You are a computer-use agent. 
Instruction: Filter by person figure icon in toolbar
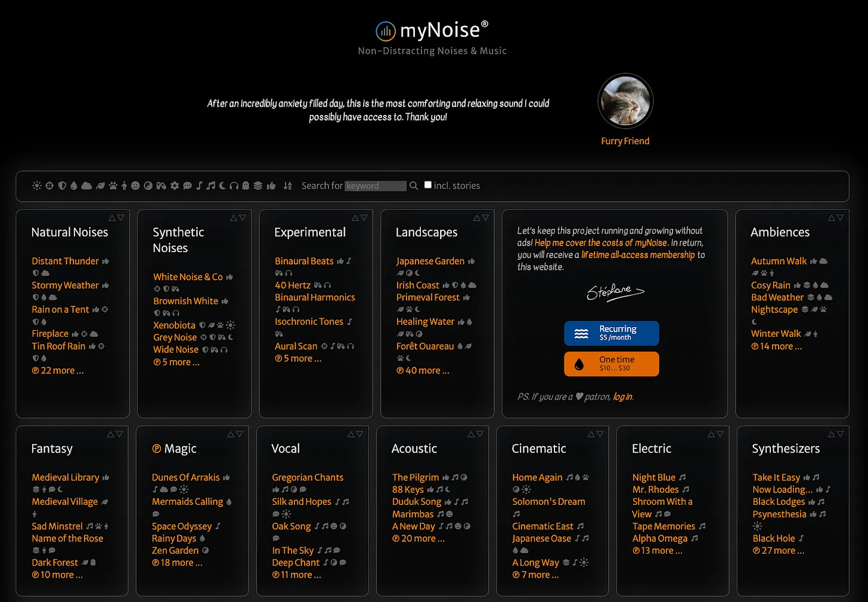tap(125, 185)
